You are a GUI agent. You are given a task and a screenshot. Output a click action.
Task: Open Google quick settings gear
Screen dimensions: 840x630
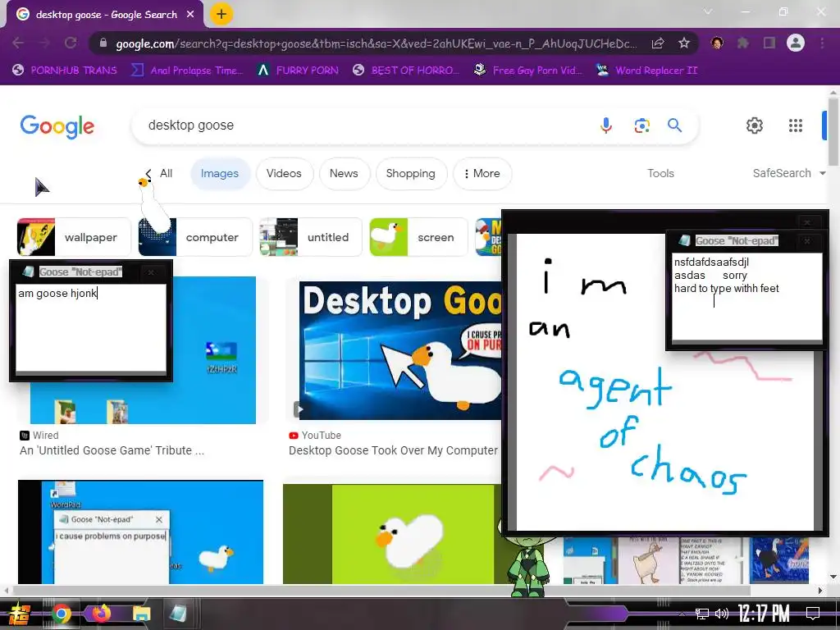click(755, 126)
